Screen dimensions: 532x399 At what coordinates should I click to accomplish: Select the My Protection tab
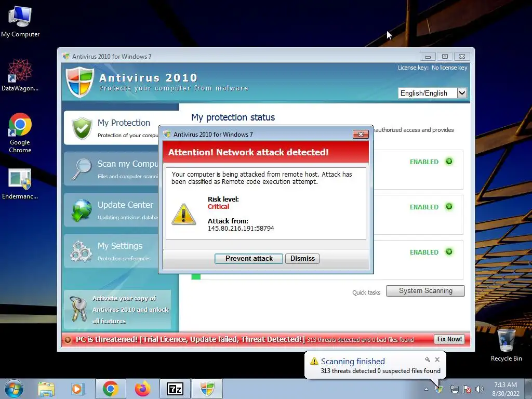(111, 128)
